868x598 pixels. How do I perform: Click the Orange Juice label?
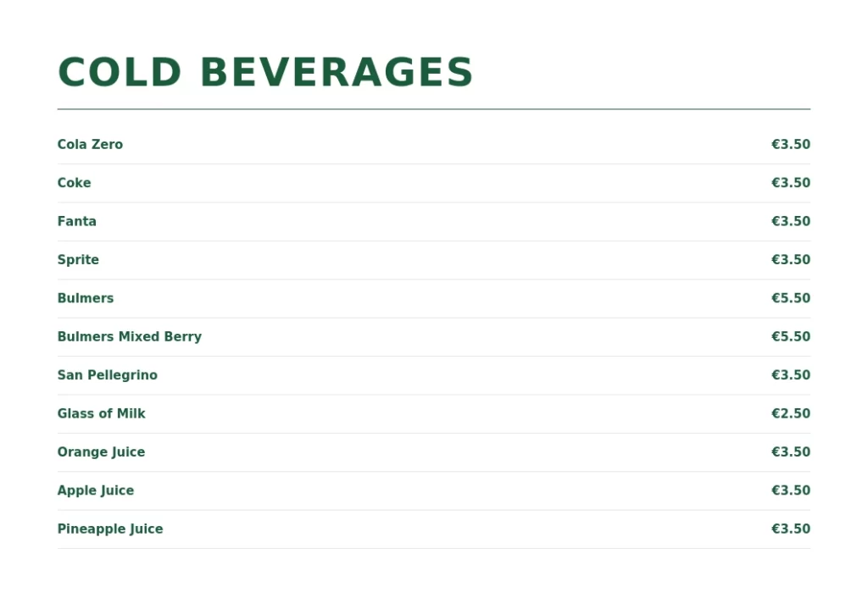(101, 452)
